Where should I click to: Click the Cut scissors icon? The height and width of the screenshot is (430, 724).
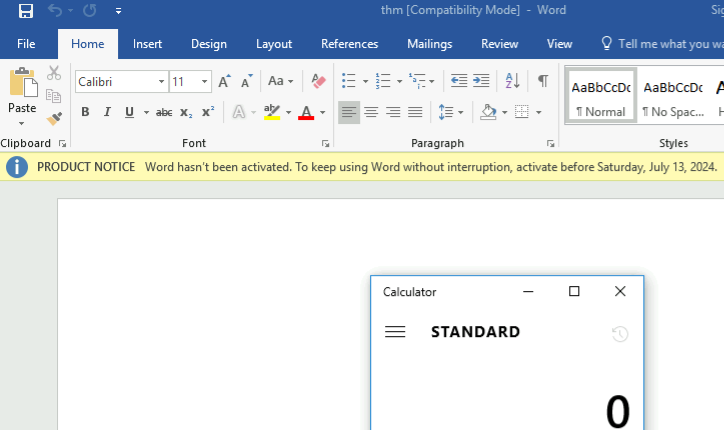click(54, 74)
